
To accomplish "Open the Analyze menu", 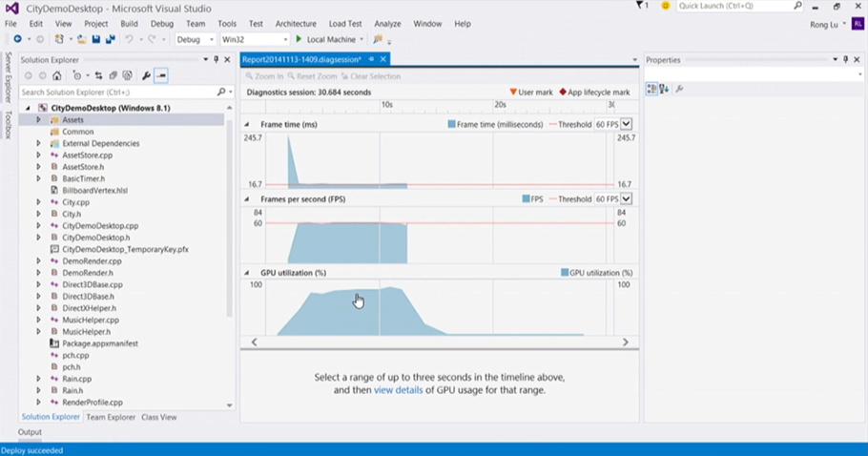I will tap(387, 24).
